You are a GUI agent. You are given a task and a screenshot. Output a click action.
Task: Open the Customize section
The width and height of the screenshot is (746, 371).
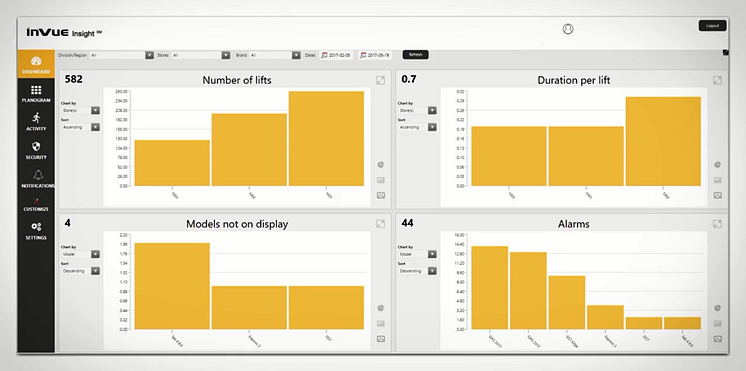pyautogui.click(x=36, y=205)
